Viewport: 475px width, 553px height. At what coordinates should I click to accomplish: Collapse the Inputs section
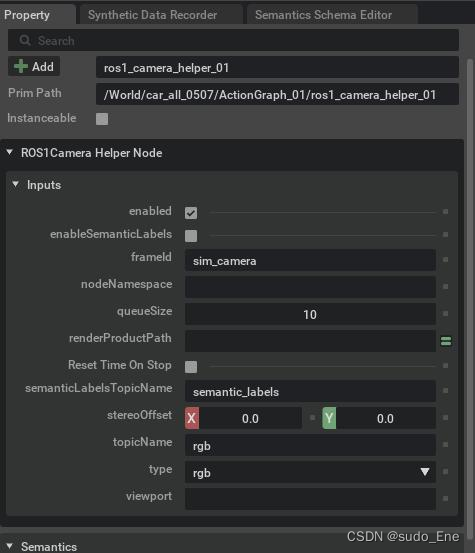coord(15,184)
